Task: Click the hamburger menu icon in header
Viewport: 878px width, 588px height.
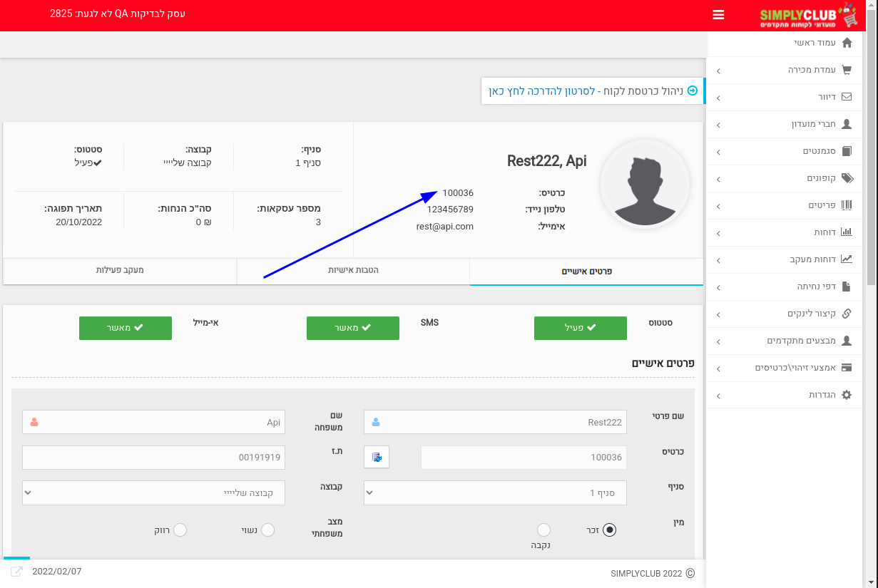Action: (718, 15)
